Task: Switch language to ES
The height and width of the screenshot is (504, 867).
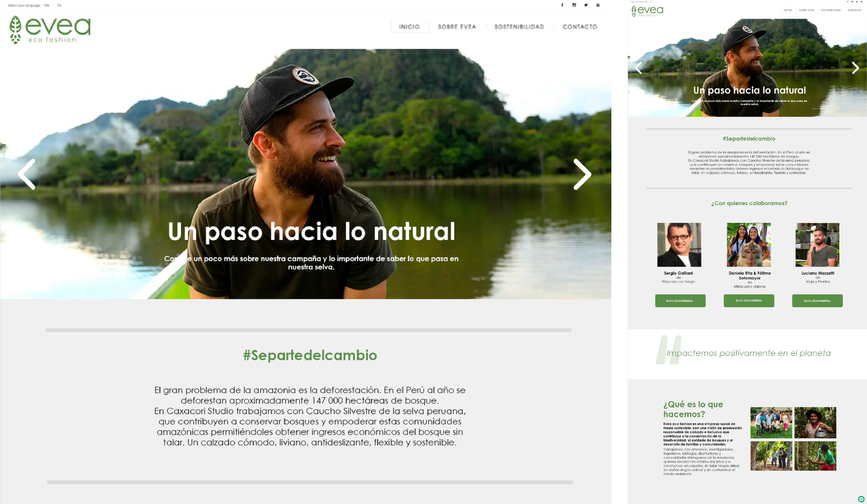Action: 60,6
